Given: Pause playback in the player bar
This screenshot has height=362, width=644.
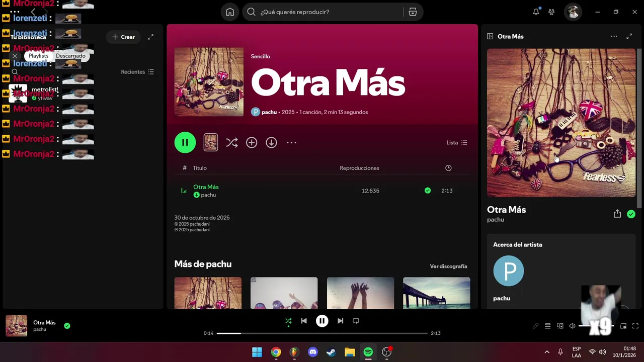Looking at the screenshot, I should [x=322, y=321].
